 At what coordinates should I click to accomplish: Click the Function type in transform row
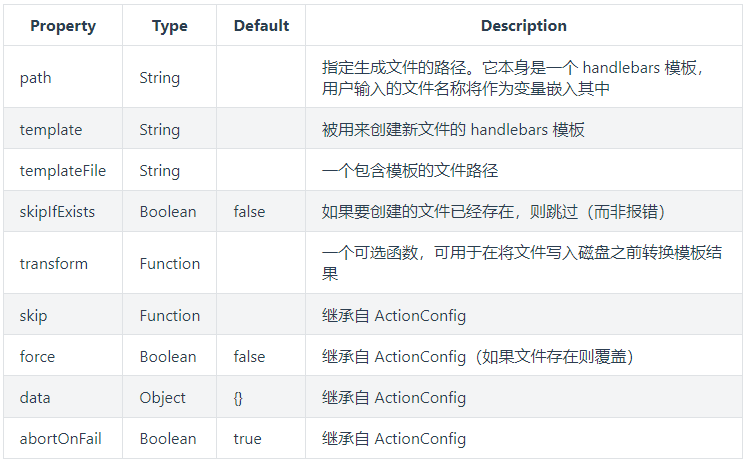(170, 264)
